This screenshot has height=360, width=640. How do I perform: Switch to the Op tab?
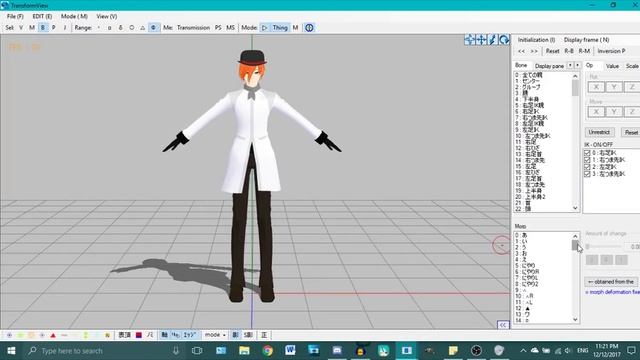pos(589,65)
